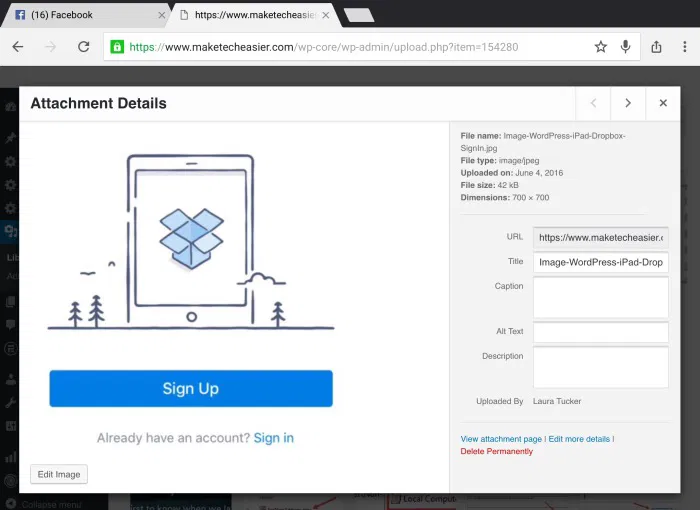The height and width of the screenshot is (510, 700).
Task: Open a new browser tab
Action: click(358, 15)
